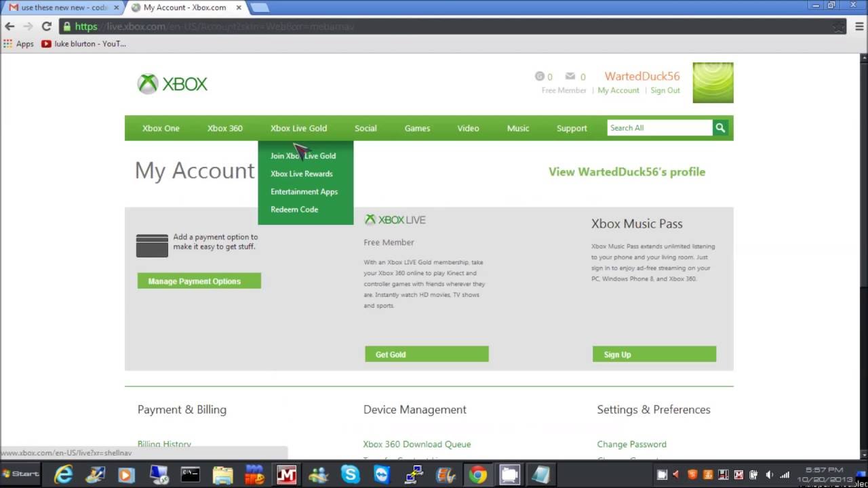Click the Get Gold button
This screenshot has width=868, height=488.
427,354
